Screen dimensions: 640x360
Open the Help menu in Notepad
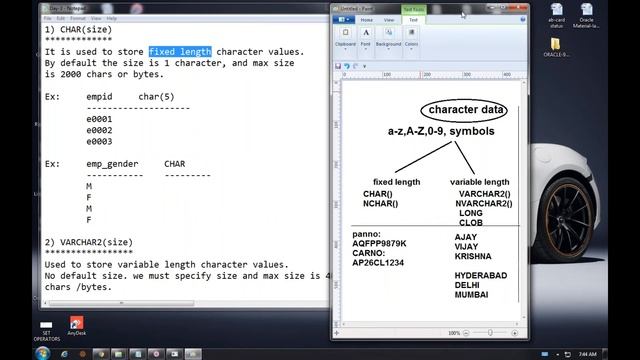111,18
